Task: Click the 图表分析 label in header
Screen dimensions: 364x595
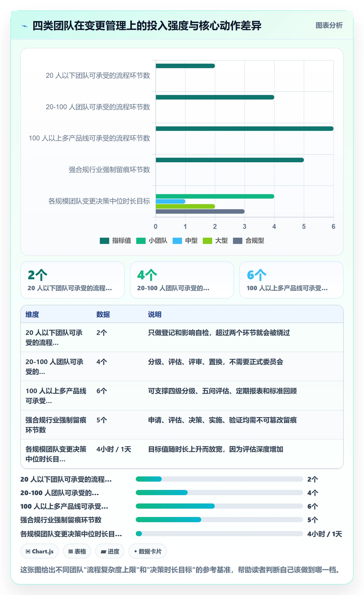Action: click(329, 25)
